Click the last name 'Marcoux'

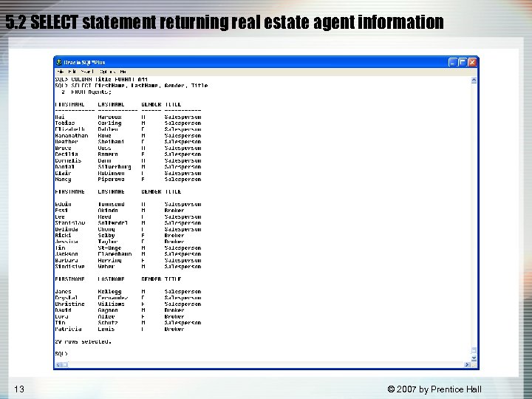109,117
